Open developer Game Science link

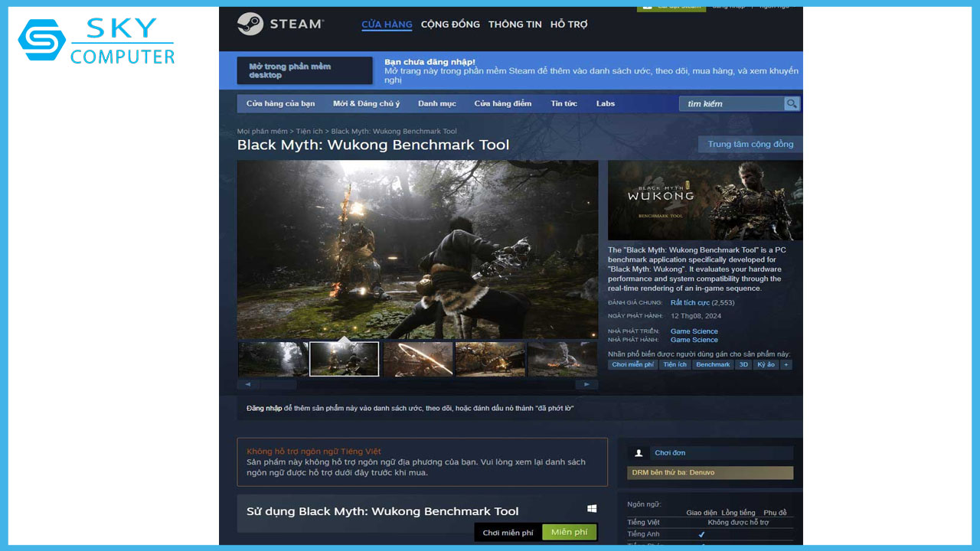694,331
